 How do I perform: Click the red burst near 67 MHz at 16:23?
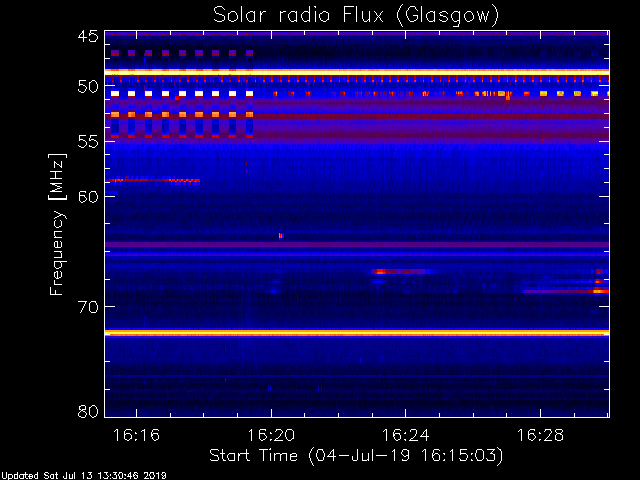tap(401, 271)
